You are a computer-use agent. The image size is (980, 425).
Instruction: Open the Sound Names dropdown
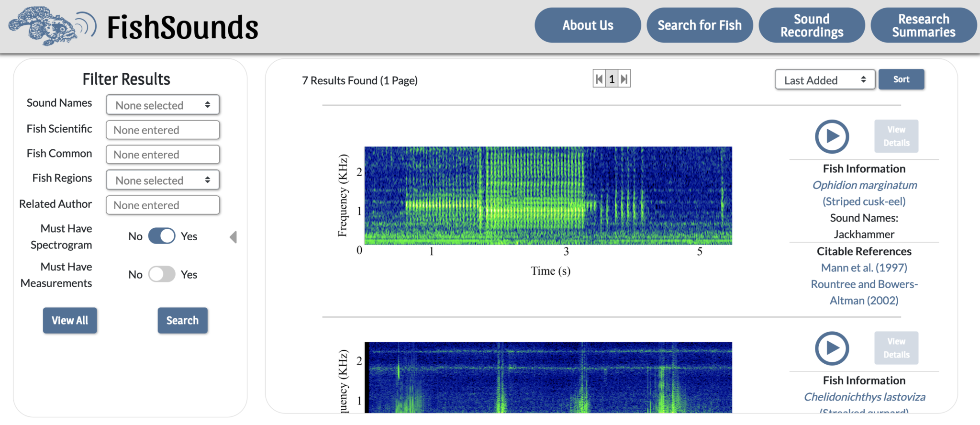(163, 105)
